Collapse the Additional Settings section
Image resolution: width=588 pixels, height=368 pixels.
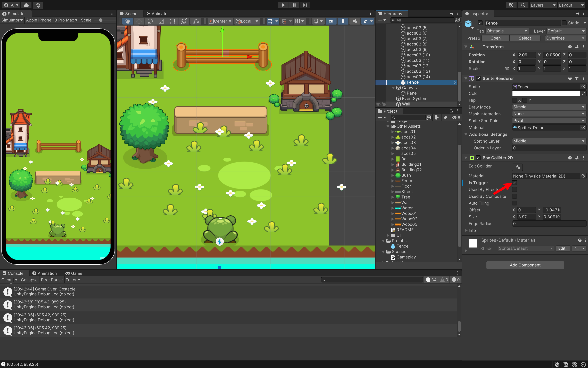tap(466, 134)
